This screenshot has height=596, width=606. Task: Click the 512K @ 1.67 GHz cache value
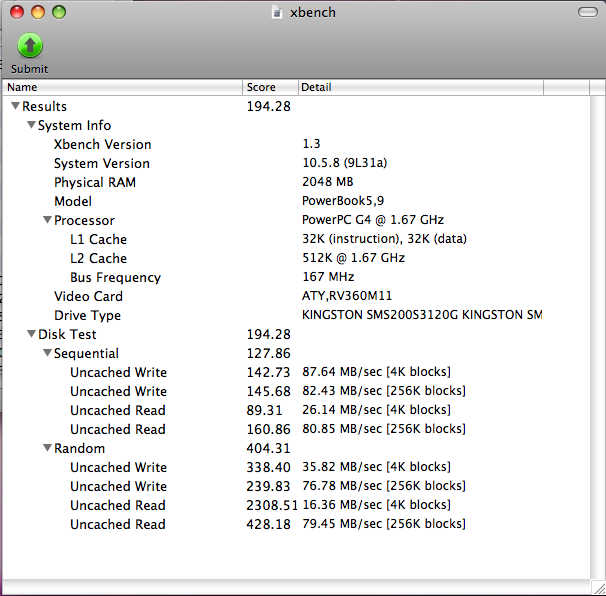pos(353,258)
